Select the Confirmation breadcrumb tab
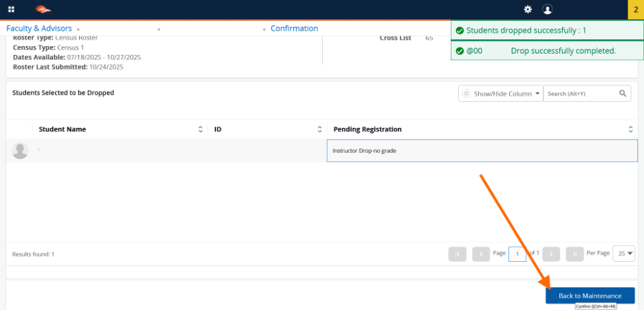This screenshot has height=310, width=644. tap(294, 29)
